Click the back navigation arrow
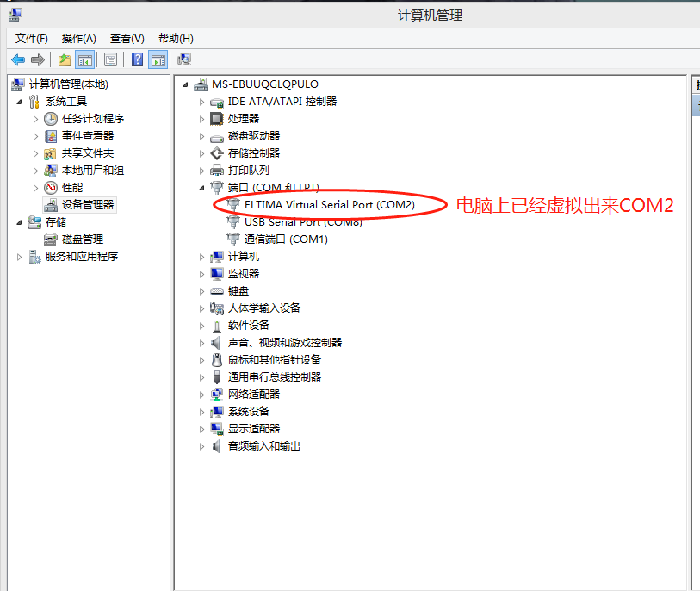Screen dimensions: 700x591 (x=18, y=59)
